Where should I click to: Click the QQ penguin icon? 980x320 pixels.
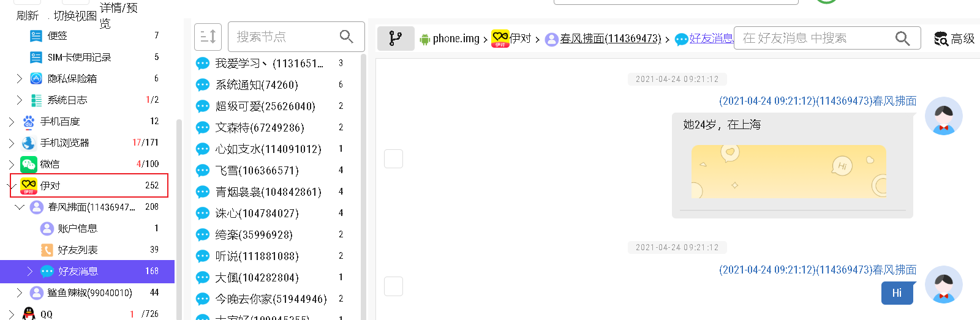[29, 314]
